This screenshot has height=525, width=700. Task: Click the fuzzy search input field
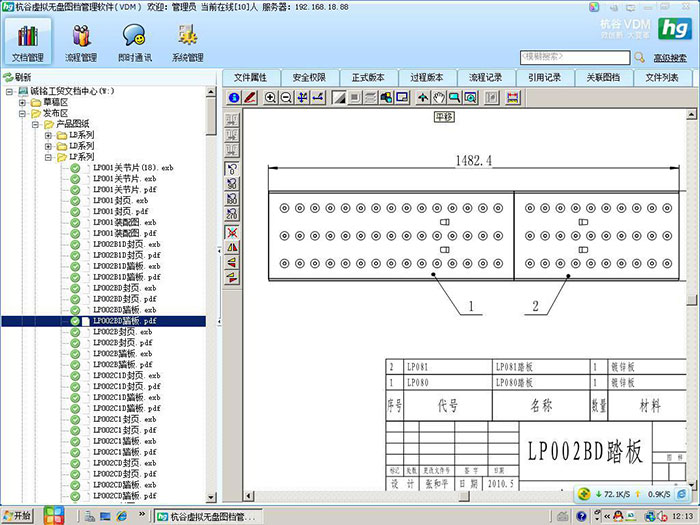(x=575, y=57)
